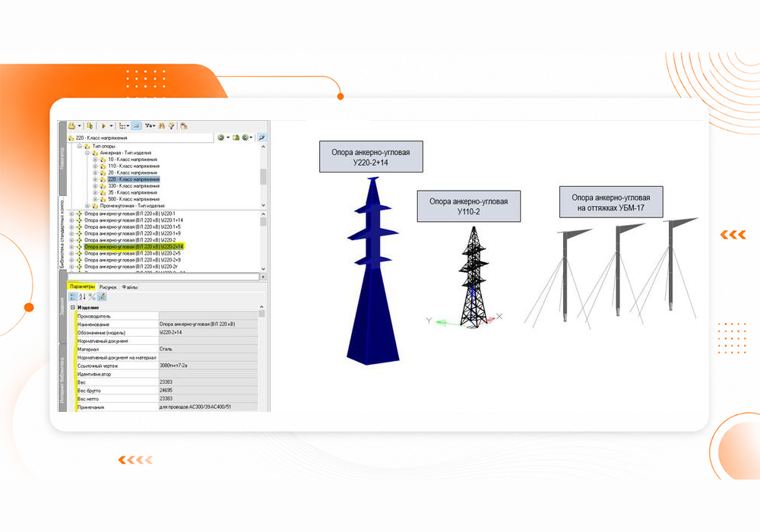This screenshot has width=760, height=532.
Task: Open the tree view mode dropdown icon
Action: point(124,126)
